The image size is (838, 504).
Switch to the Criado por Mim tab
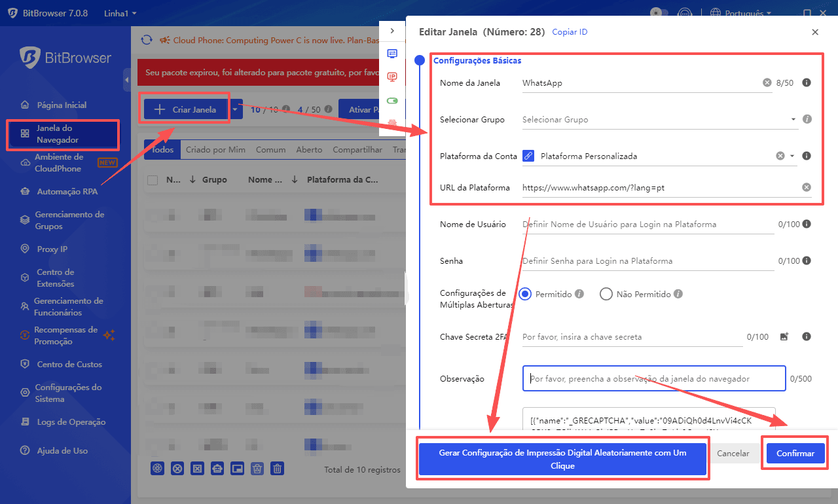click(x=215, y=150)
